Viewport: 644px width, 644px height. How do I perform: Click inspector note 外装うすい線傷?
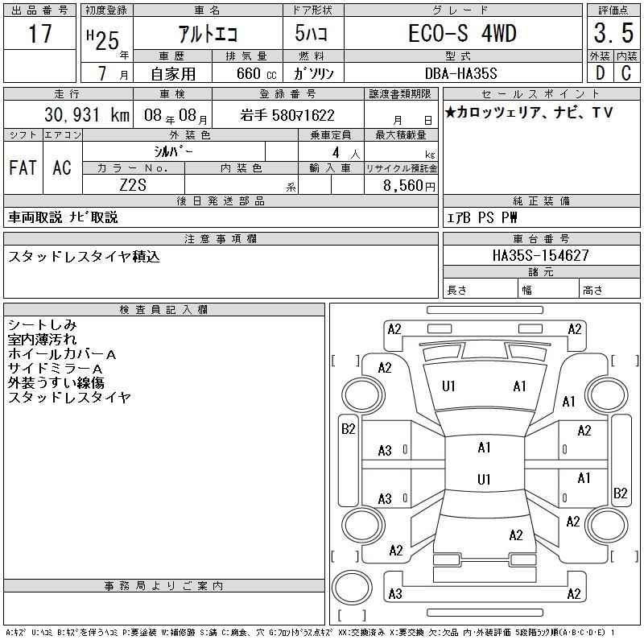point(56,382)
